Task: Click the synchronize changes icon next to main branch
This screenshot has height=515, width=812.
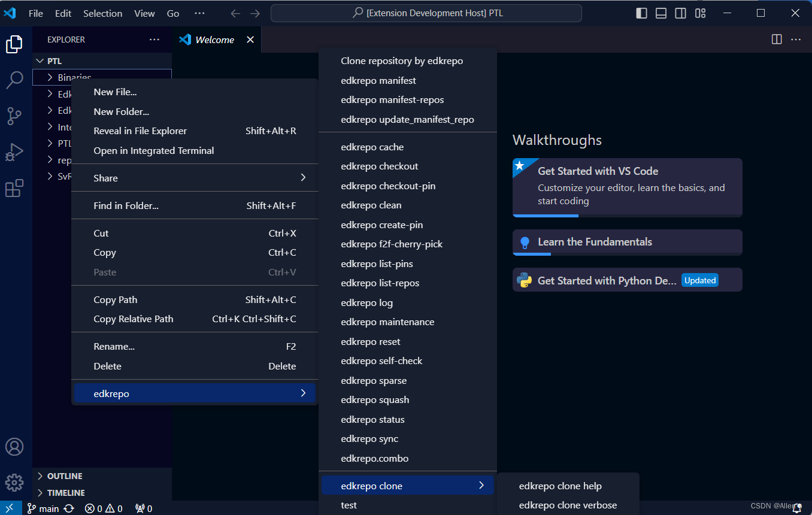Action: 69,508
